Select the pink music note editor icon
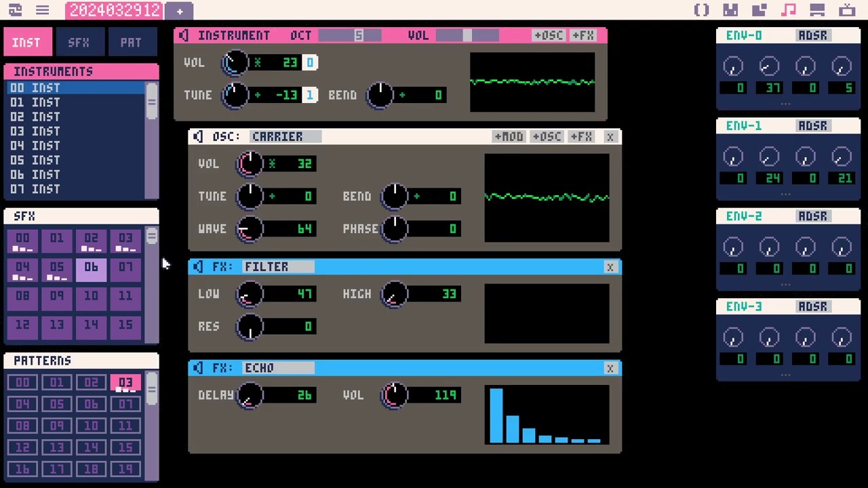Viewport: 868px width, 488px height. [x=788, y=10]
